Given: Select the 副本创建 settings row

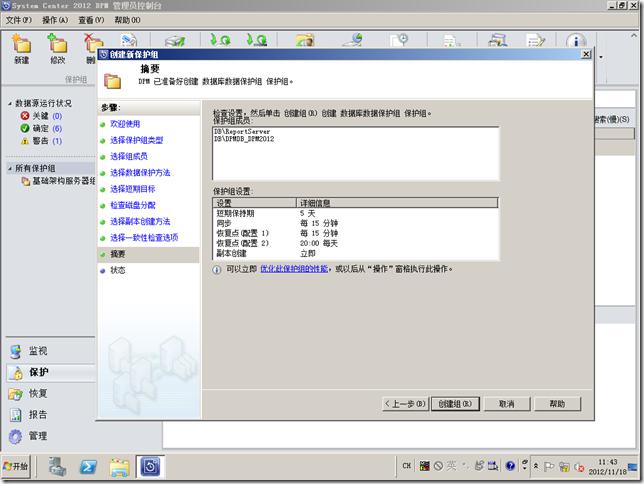Looking at the screenshot, I should (x=355, y=254).
